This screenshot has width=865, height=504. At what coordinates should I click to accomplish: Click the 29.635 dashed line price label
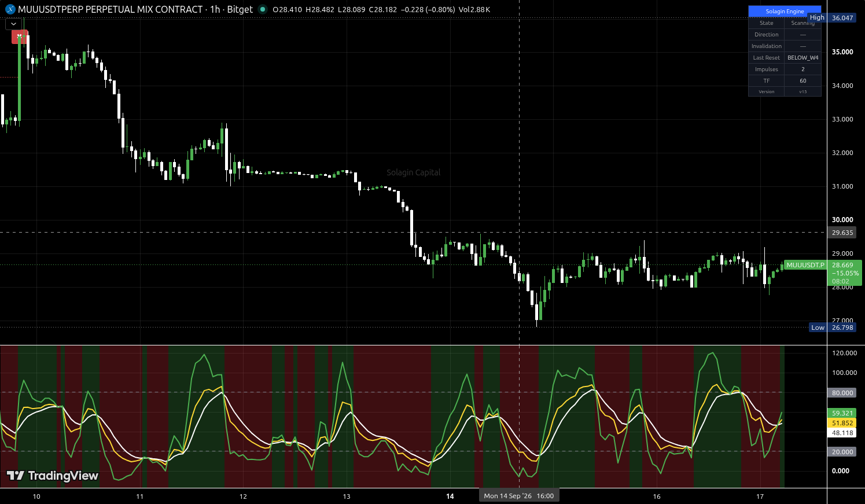pos(842,233)
